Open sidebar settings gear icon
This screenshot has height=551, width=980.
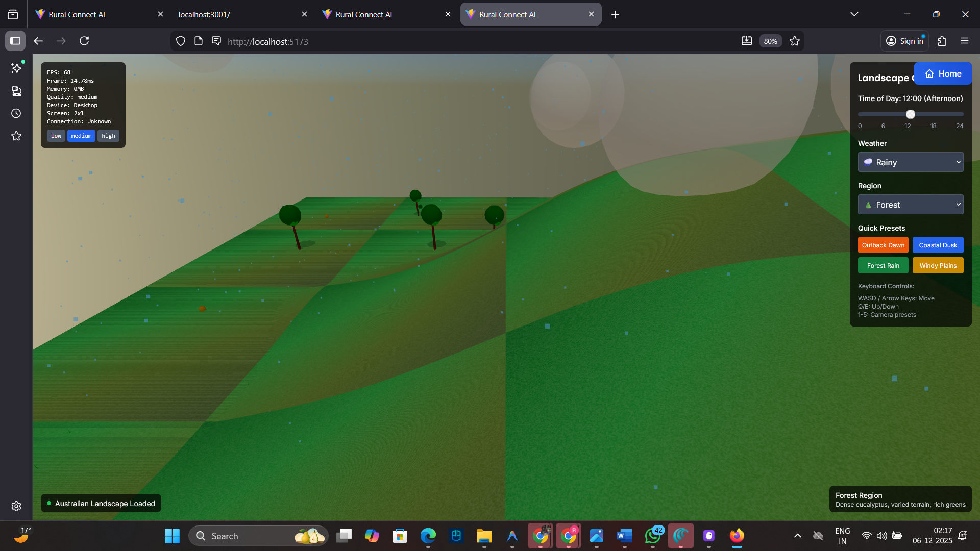tap(16, 506)
